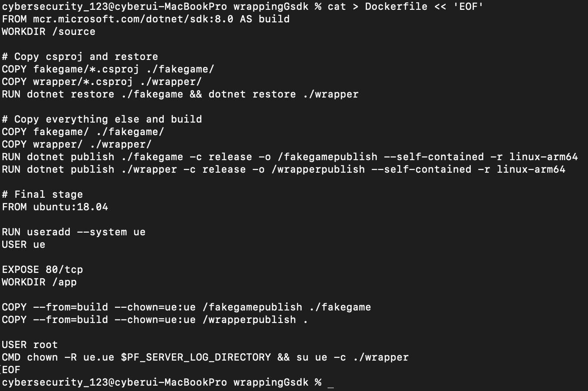Click the 'WORKDIR /app' line
The height and width of the screenshot is (391, 588).
39,282
